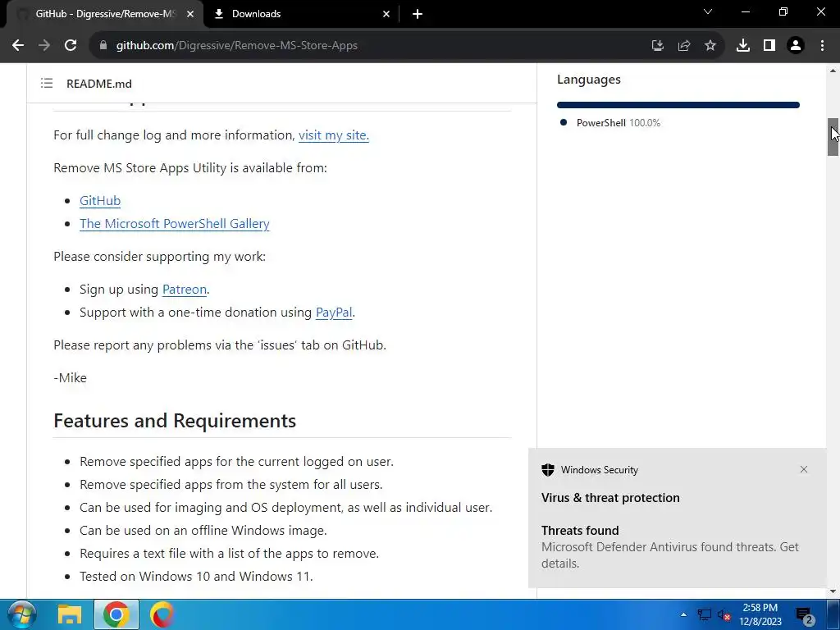Open File Explorer from the taskbar
The height and width of the screenshot is (630, 840).
pyautogui.click(x=70, y=614)
